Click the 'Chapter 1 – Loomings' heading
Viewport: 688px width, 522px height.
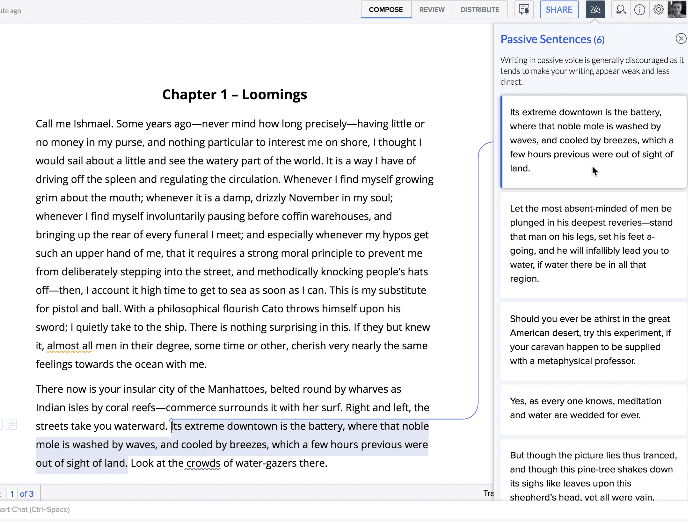pyautogui.click(x=235, y=94)
